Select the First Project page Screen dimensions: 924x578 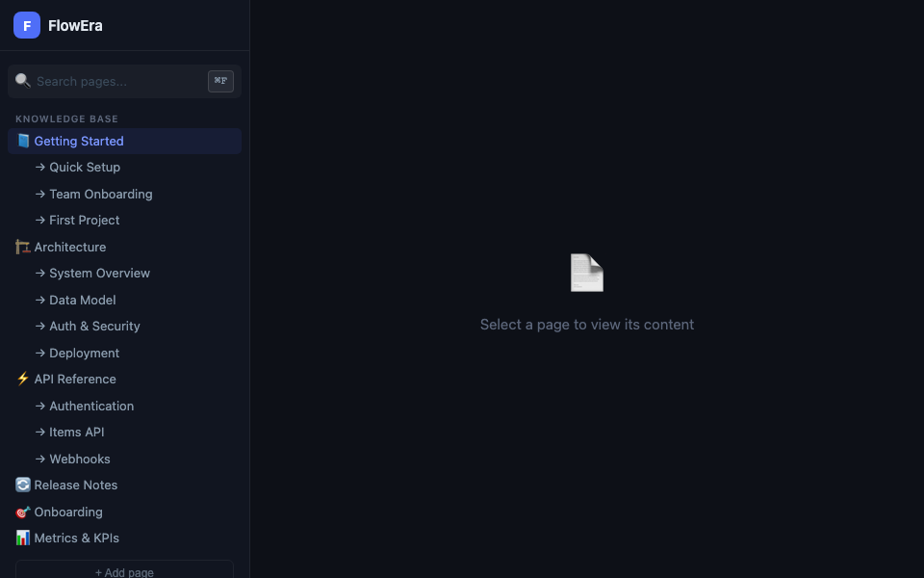click(x=85, y=220)
